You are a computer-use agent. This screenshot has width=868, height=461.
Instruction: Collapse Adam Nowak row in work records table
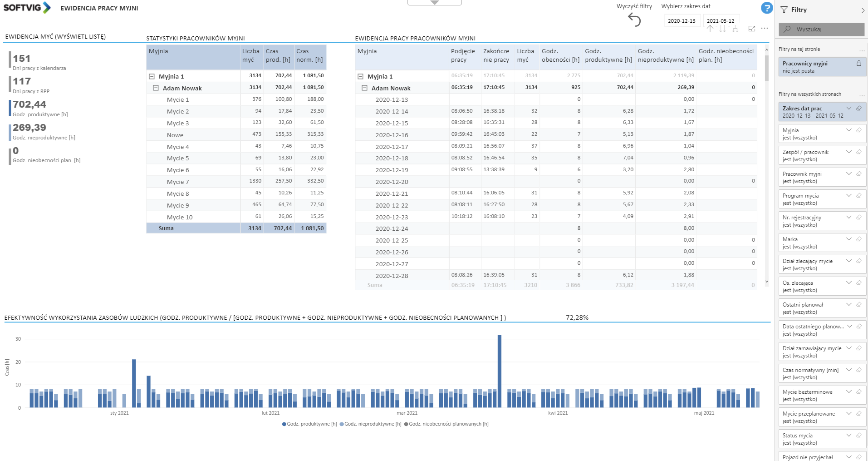[x=364, y=88]
